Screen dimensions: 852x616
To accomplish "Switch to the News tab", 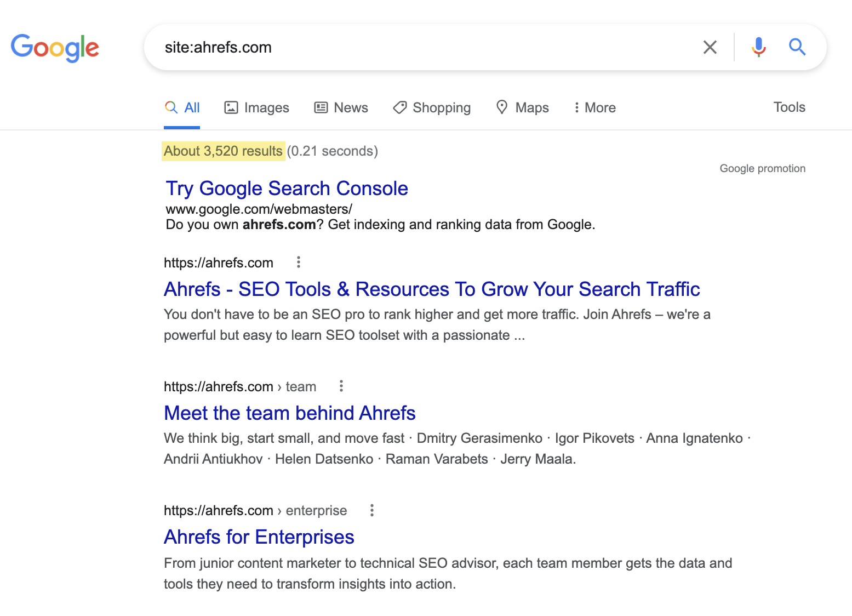I will click(x=341, y=108).
